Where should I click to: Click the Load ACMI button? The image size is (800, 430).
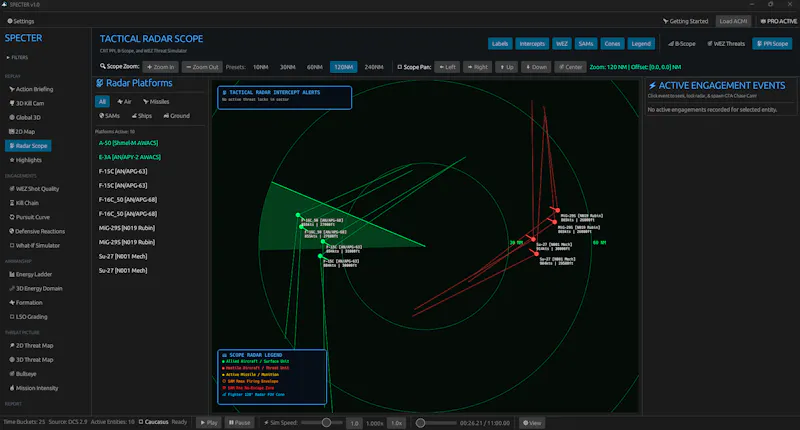click(x=733, y=21)
